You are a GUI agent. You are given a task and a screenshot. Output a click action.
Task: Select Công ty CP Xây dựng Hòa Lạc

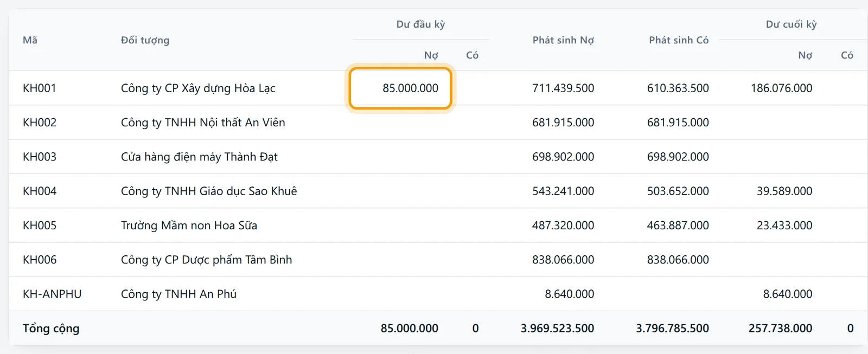click(198, 88)
